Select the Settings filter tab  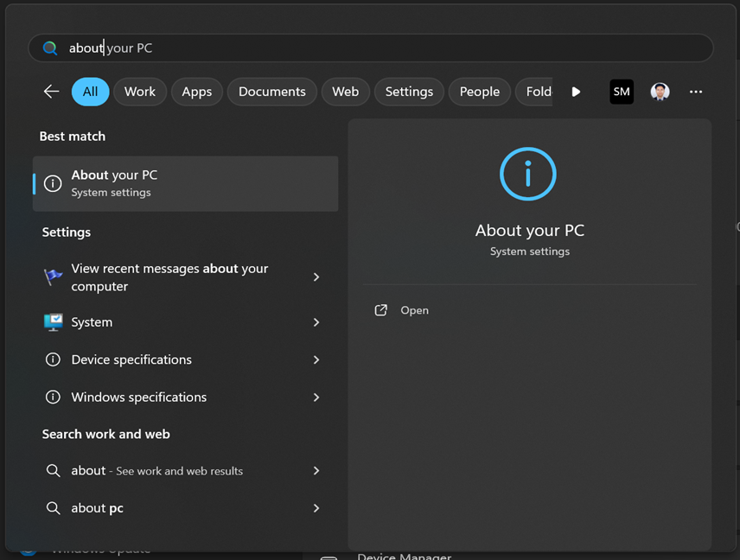click(x=409, y=92)
